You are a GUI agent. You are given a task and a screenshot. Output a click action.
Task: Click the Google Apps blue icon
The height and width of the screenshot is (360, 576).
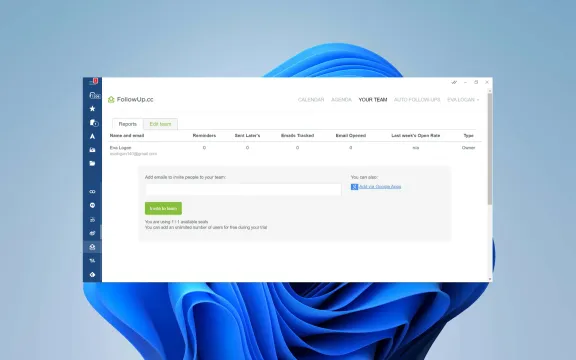tap(354, 187)
